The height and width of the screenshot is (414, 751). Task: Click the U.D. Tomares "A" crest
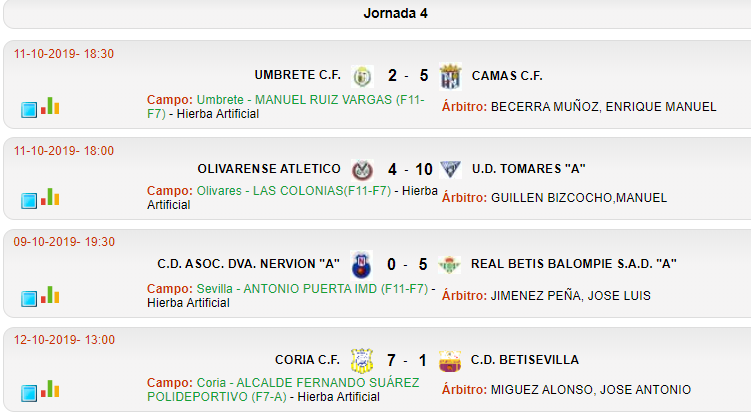click(450, 169)
